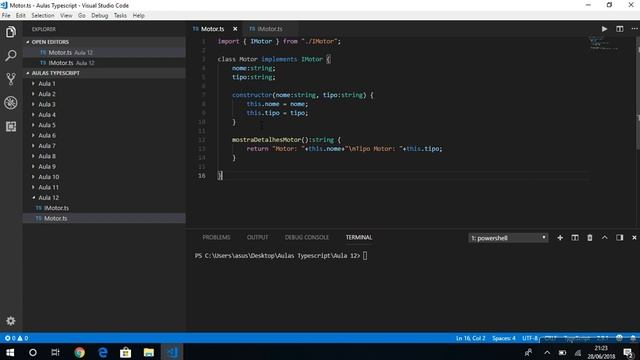Viewport: 640px width, 360px height.
Task: Collapse the Open Editors section
Action: 104,42
